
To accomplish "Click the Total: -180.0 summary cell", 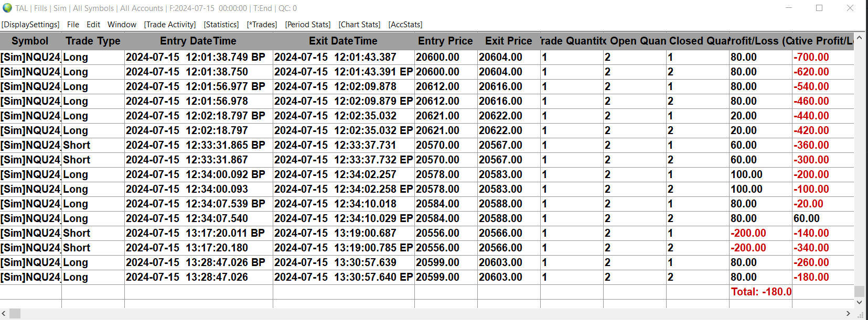I will point(761,292).
